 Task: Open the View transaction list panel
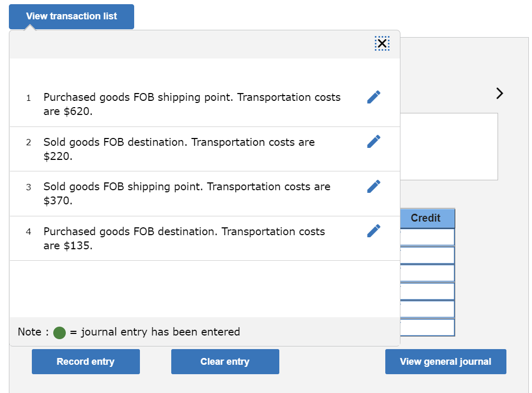tap(71, 16)
